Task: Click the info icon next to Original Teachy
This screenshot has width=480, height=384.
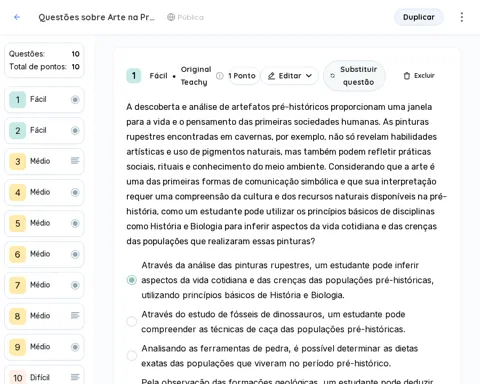Action: (x=220, y=76)
